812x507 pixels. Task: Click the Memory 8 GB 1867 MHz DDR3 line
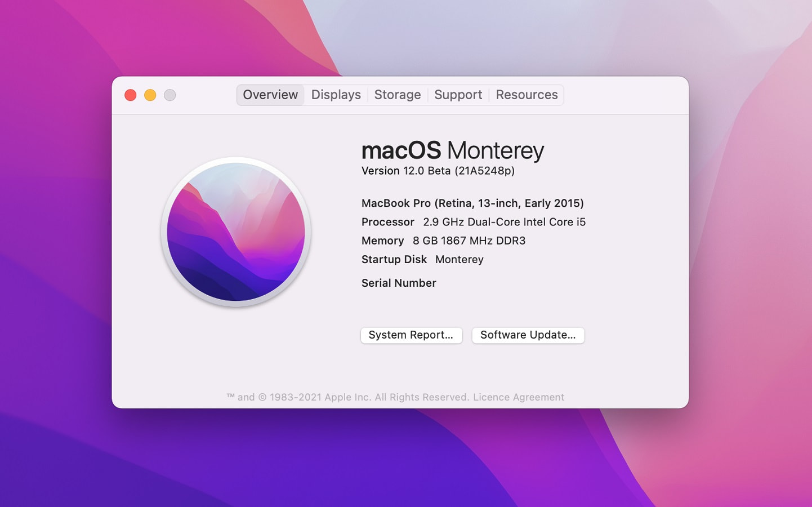tap(444, 241)
